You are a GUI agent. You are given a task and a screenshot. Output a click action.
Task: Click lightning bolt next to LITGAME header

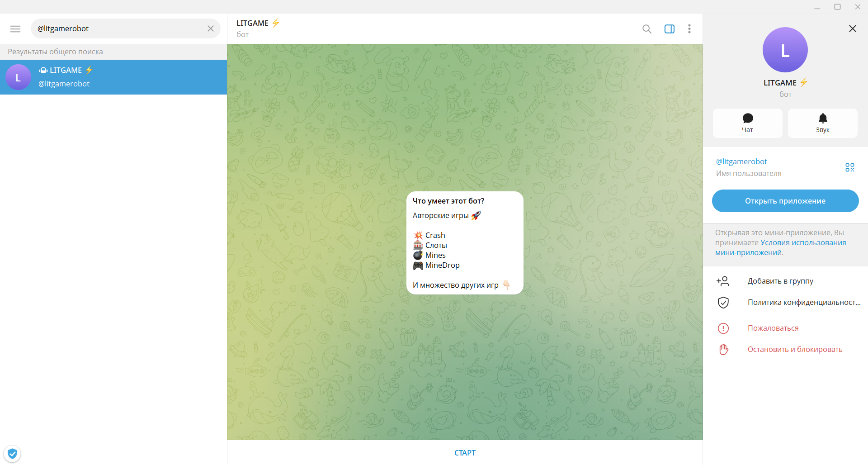click(276, 23)
